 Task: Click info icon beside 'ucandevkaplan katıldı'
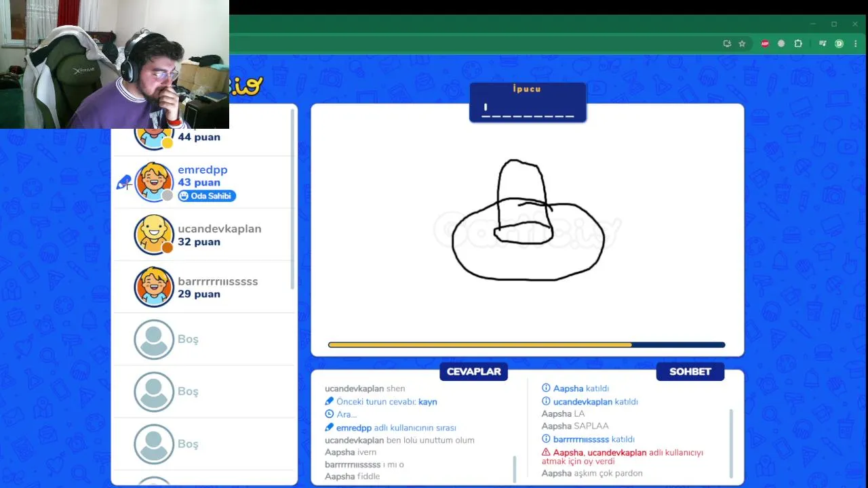pos(546,401)
